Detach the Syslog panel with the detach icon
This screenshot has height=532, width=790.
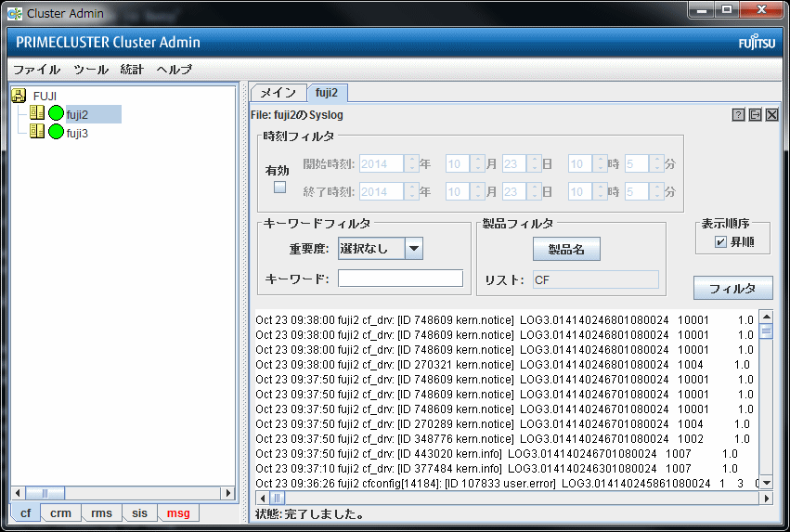755,115
